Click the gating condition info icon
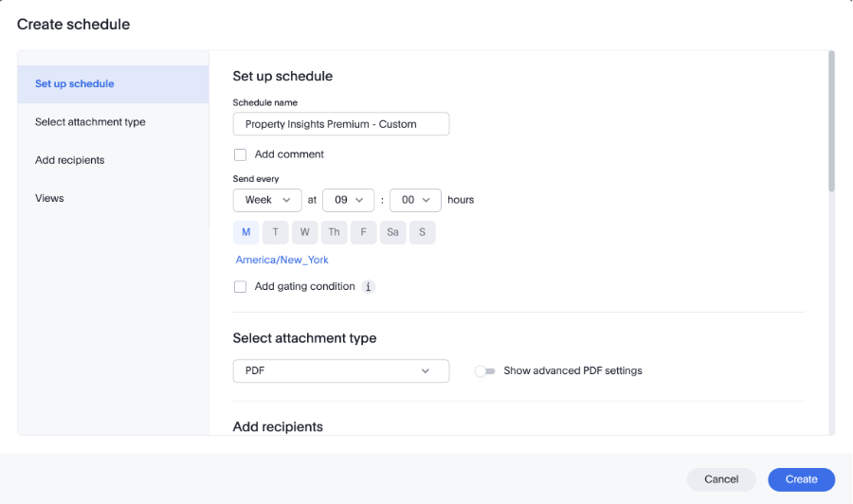Viewport: 853px width, 504px height. click(x=369, y=287)
